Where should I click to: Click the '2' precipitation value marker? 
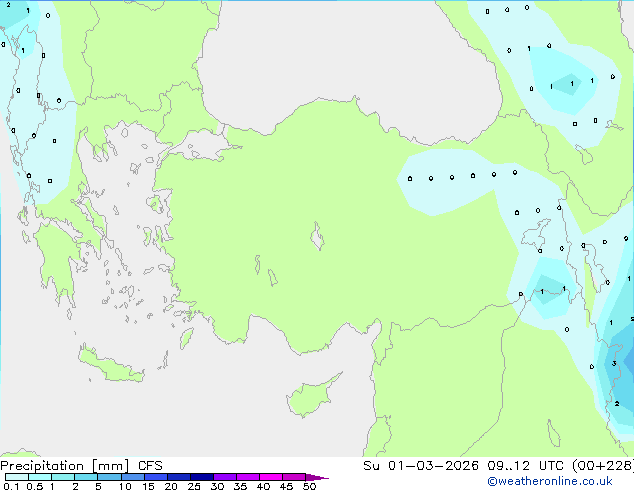617,403
